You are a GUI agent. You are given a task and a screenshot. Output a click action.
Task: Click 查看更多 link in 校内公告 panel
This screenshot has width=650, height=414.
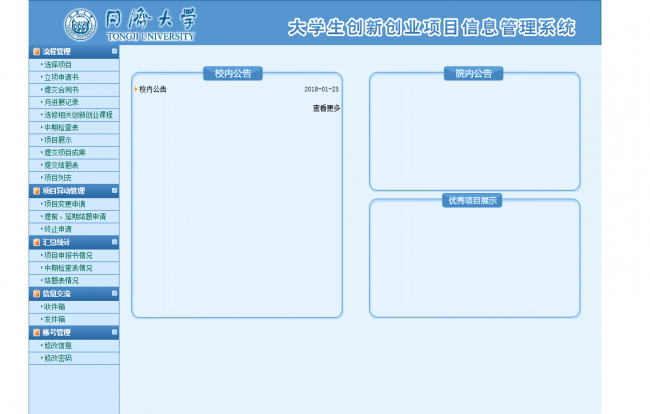click(x=326, y=108)
